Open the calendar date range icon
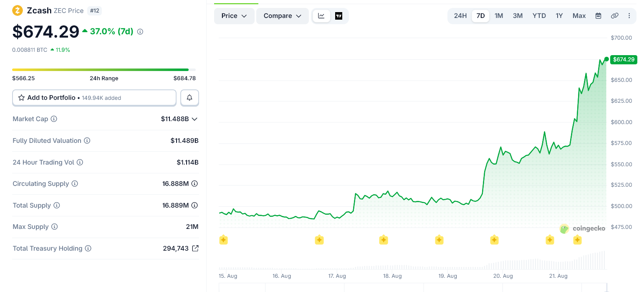Viewport: 644px width, 292px height. [598, 16]
